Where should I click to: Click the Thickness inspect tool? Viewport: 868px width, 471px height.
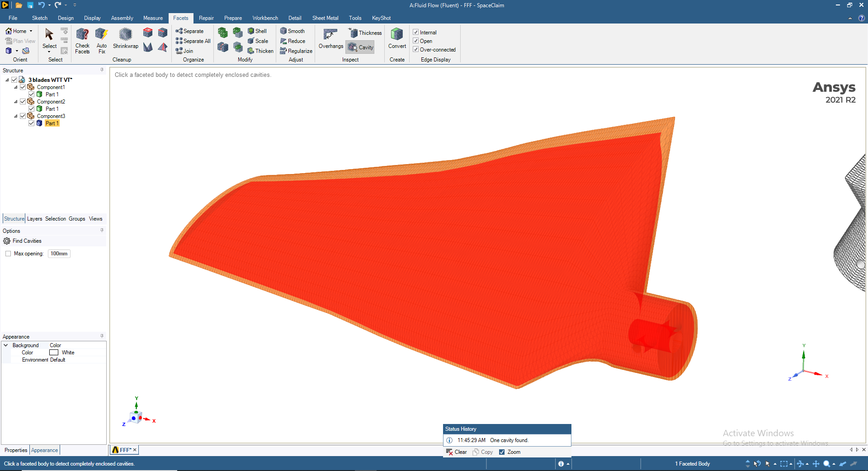365,33
